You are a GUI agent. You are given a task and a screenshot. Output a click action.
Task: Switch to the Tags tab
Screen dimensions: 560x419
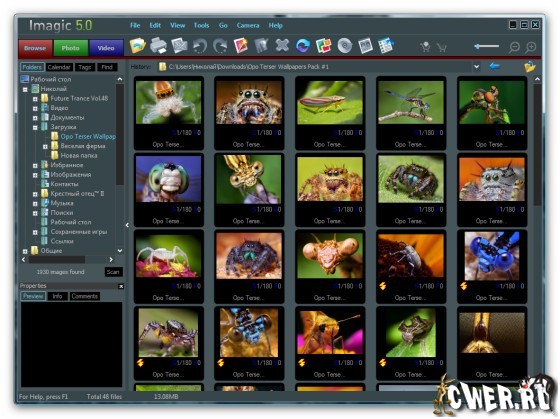pyautogui.click(x=85, y=67)
